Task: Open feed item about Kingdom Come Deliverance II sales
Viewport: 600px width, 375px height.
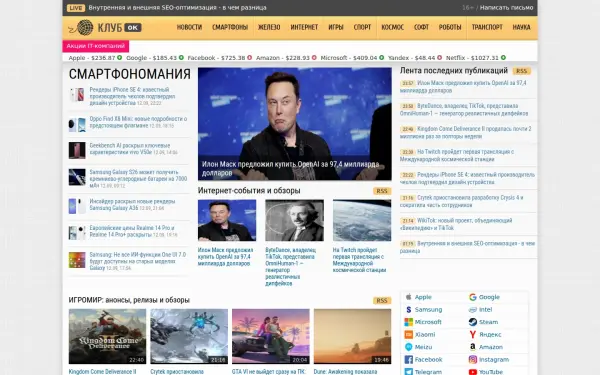Action: click(x=466, y=132)
